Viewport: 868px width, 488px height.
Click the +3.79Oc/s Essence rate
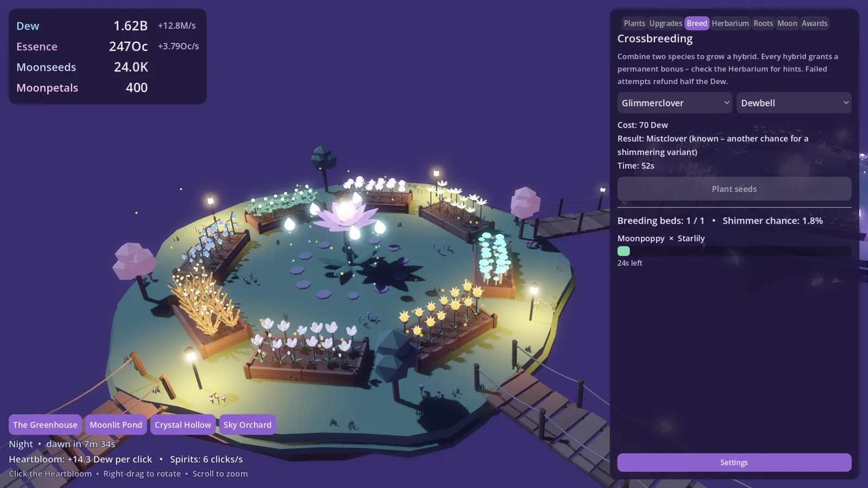[178, 47]
